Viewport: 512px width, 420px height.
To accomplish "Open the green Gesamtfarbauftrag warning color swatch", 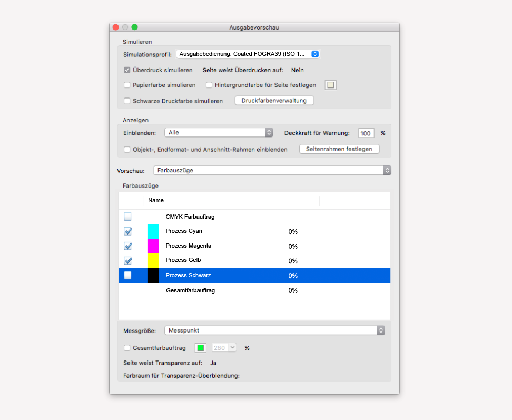I will (x=200, y=348).
